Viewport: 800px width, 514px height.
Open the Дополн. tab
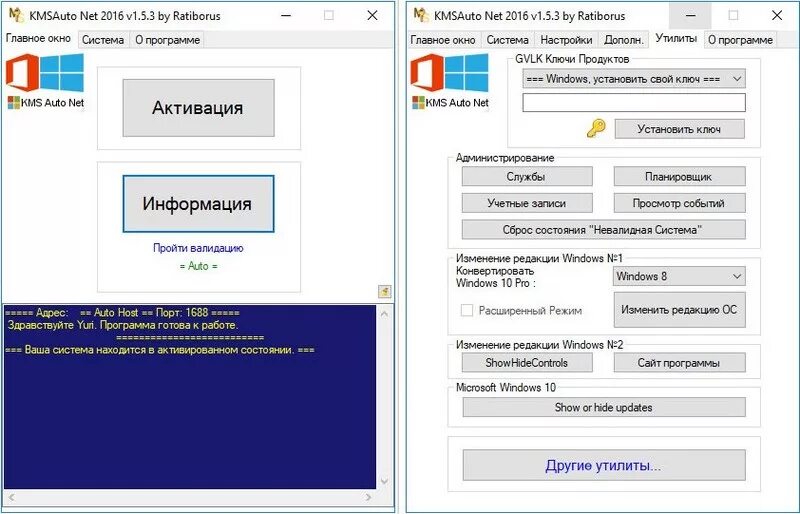[624, 40]
